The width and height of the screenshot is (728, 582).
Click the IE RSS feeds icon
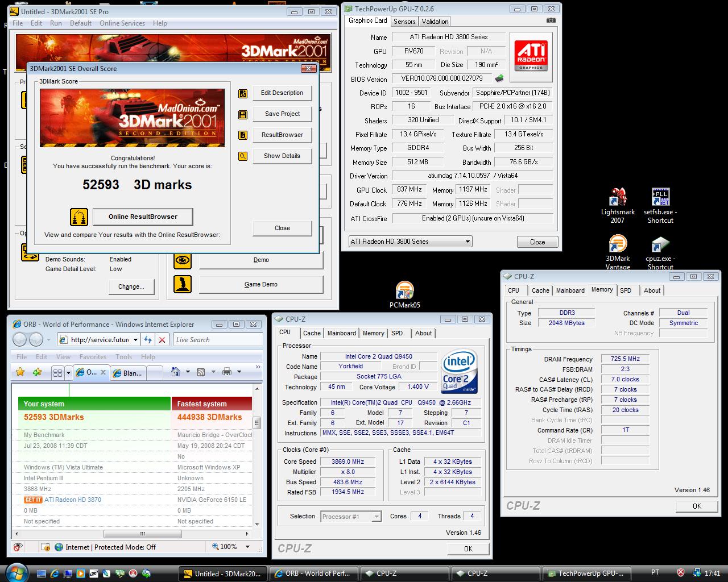[200, 372]
